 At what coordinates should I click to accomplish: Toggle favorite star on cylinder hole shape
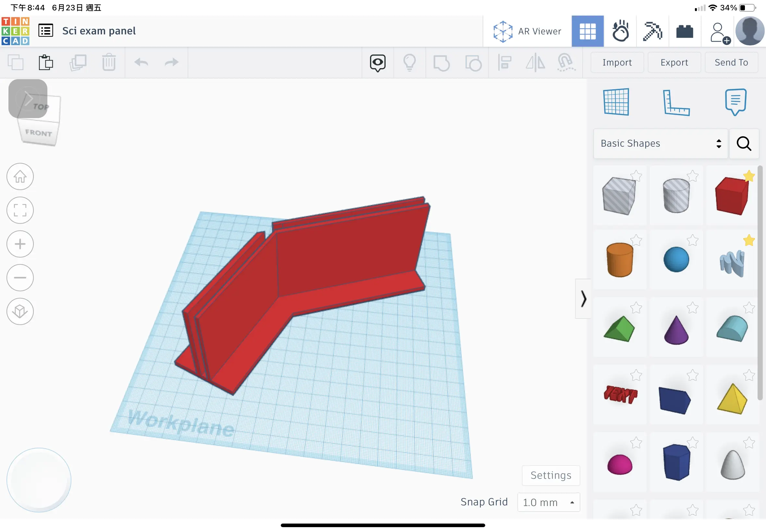coord(692,176)
